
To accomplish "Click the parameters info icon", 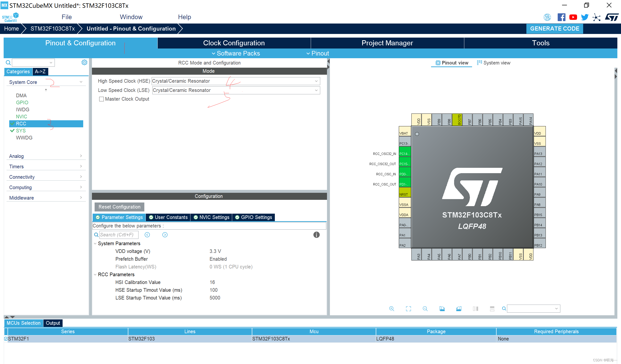I will tap(316, 235).
